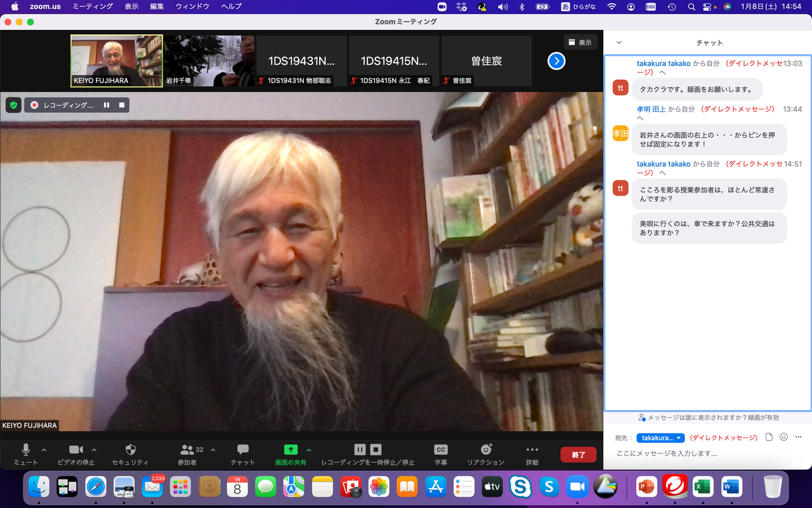Expand share options arrow beside 画面の共有

coord(309,450)
